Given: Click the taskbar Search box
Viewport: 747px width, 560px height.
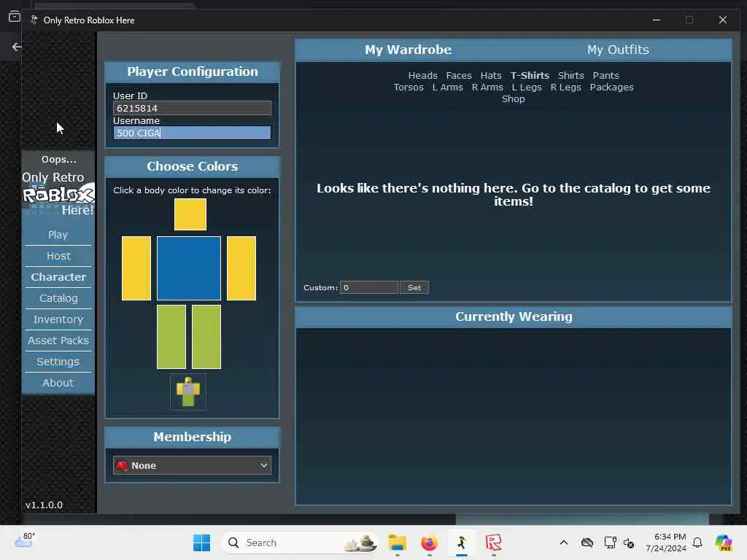Looking at the screenshot, I should 299,542.
